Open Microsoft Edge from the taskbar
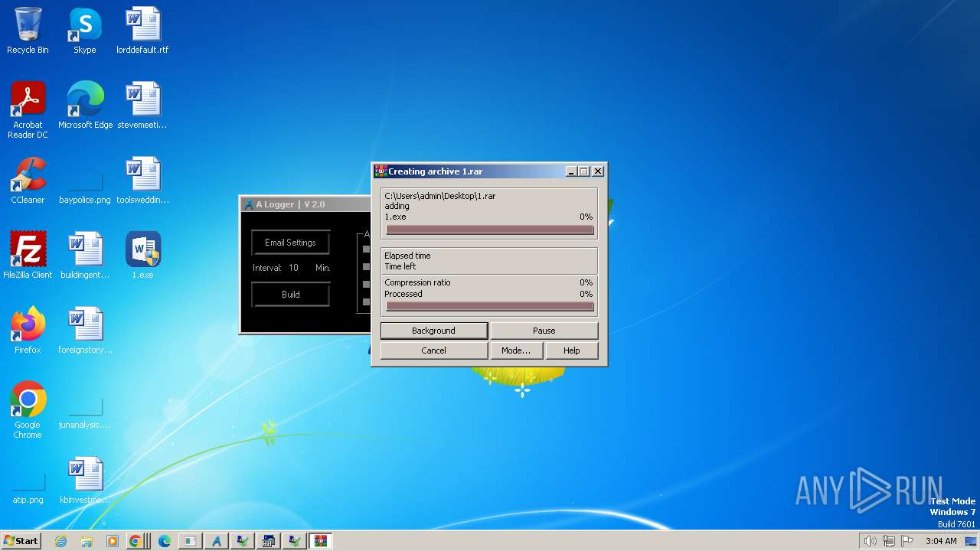 (164, 541)
